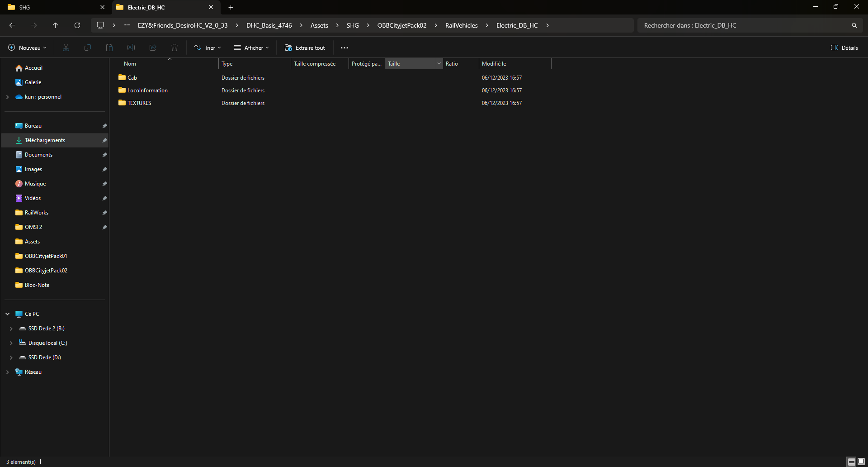Open OMSI 2 pinned folder
Image resolution: width=868 pixels, height=467 pixels.
point(55,227)
